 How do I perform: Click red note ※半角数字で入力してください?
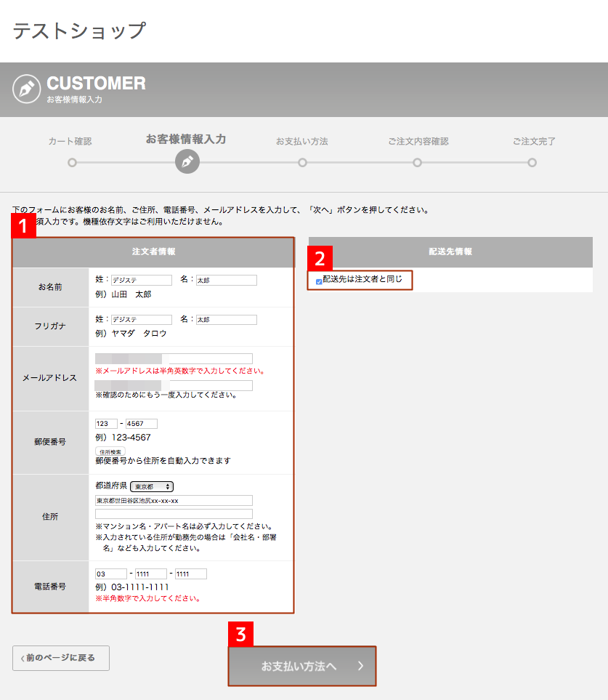click(x=147, y=598)
